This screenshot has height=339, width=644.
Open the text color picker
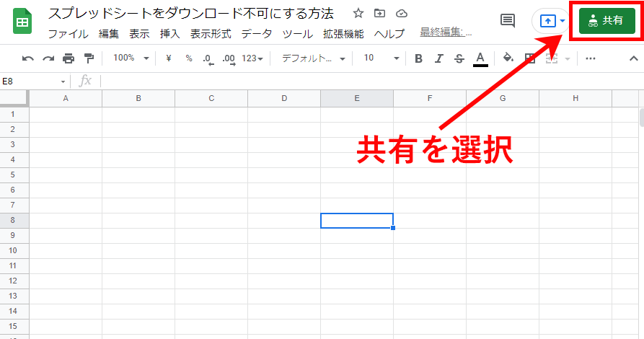pyautogui.click(x=480, y=59)
